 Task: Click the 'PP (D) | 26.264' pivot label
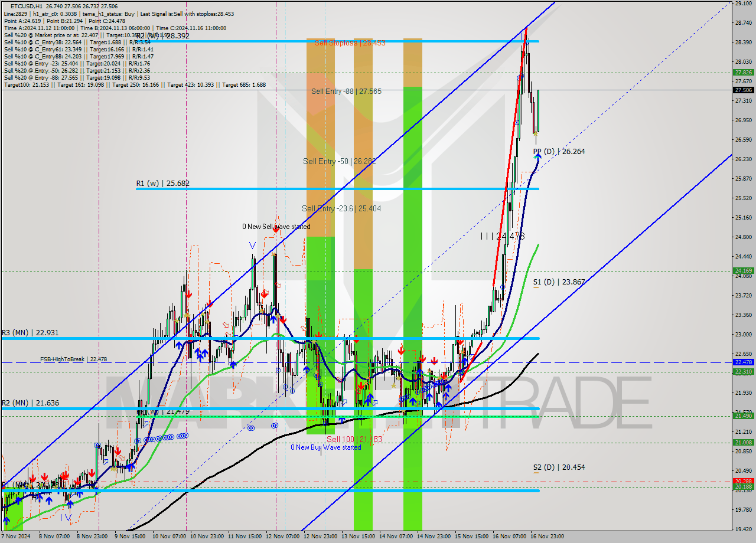559,152
